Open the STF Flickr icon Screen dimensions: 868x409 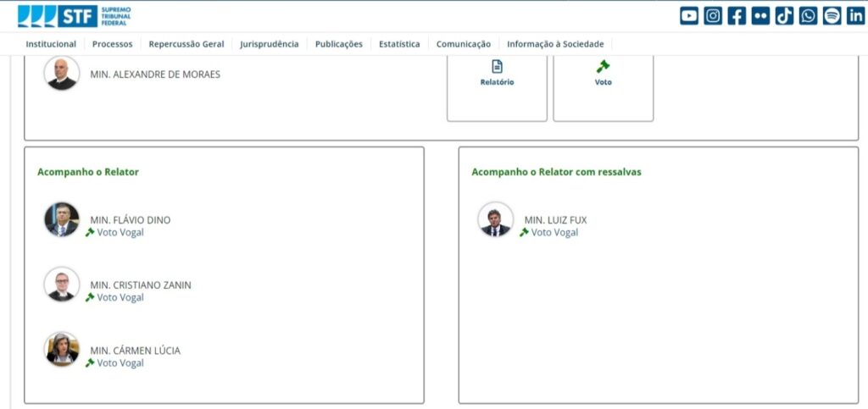coord(760,16)
